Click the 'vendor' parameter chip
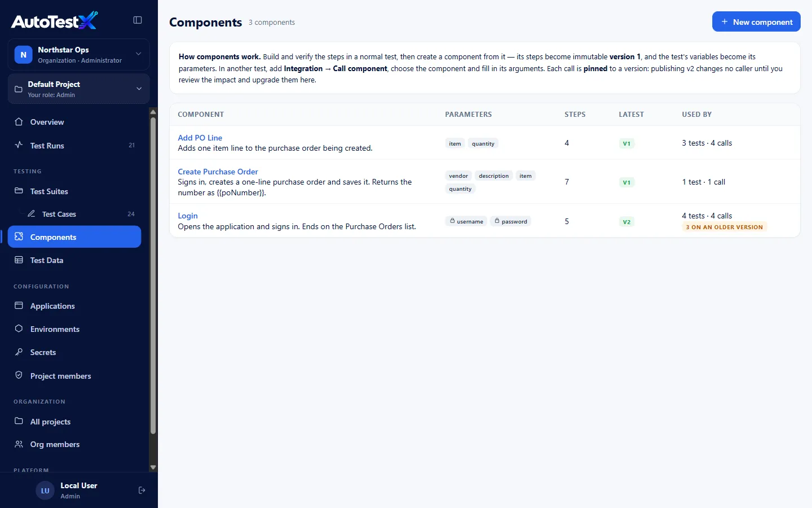 (x=458, y=176)
